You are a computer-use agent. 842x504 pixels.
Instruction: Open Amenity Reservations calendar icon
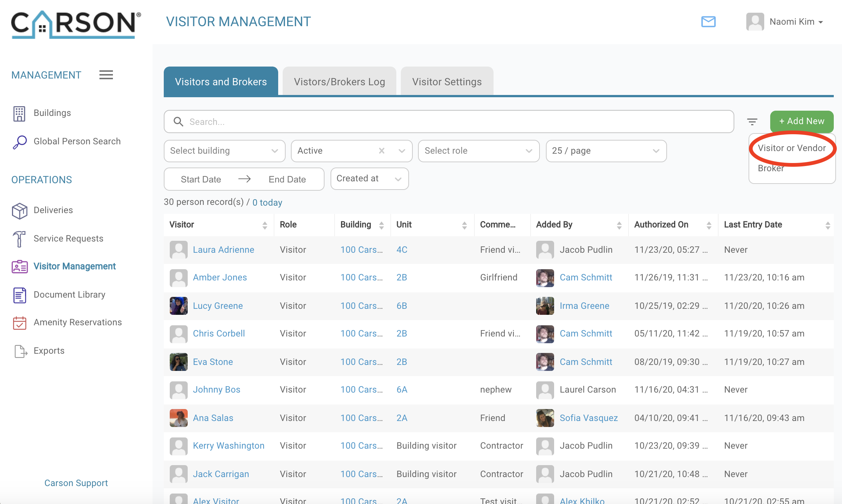click(x=20, y=323)
